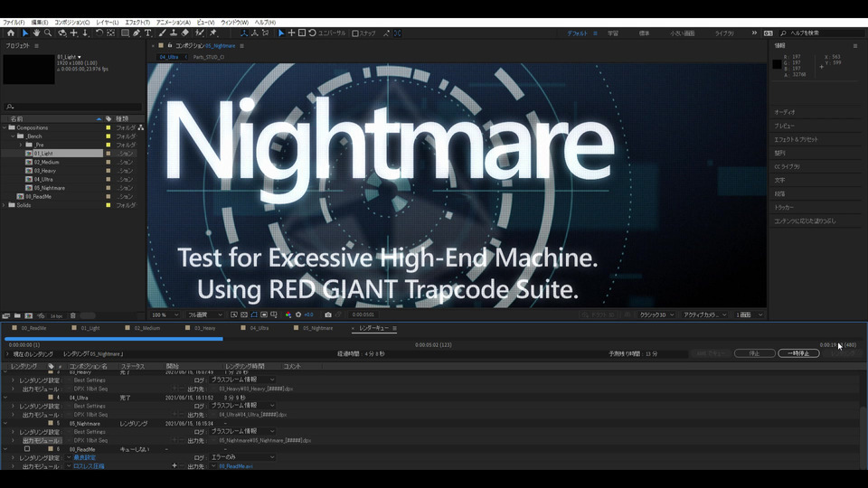
Task: Click the toggle mask visibility icon below viewer
Action: (254, 314)
